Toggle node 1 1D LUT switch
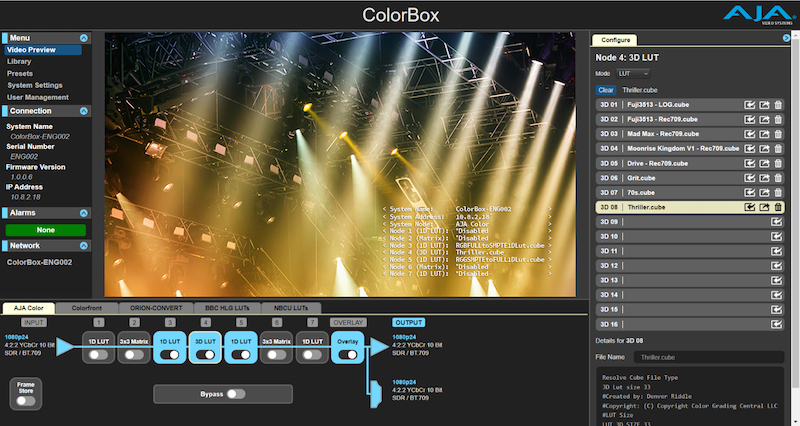The image size is (800, 426). [98, 355]
